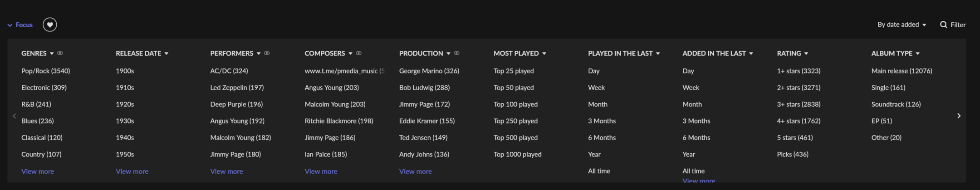Click link icon beside Production header

(x=456, y=53)
